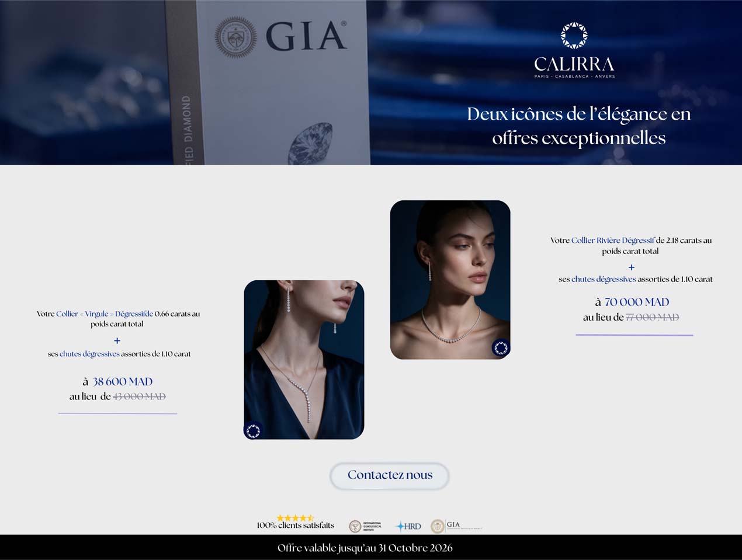The image size is (742, 560).
Task: Click the GIA logo in the footer row
Action: point(456,526)
